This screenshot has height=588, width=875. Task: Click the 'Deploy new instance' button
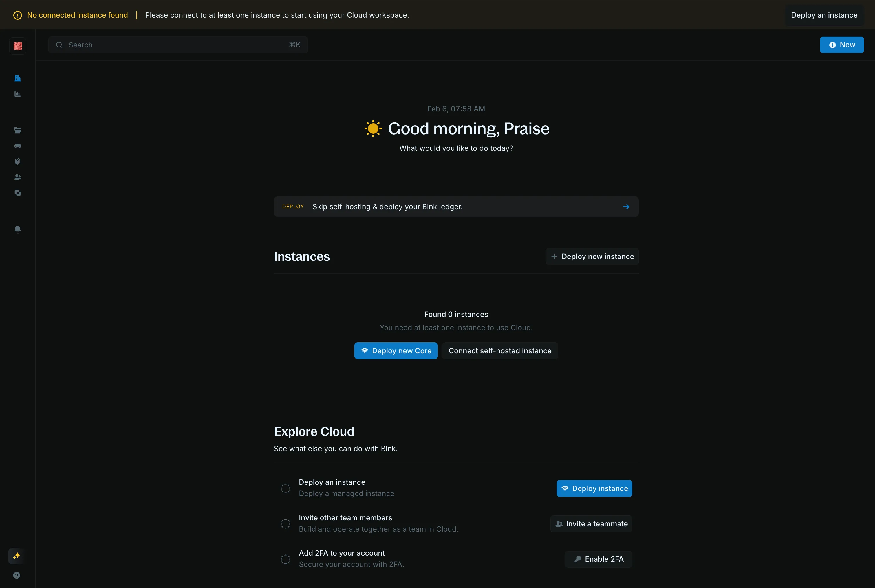[x=592, y=256]
